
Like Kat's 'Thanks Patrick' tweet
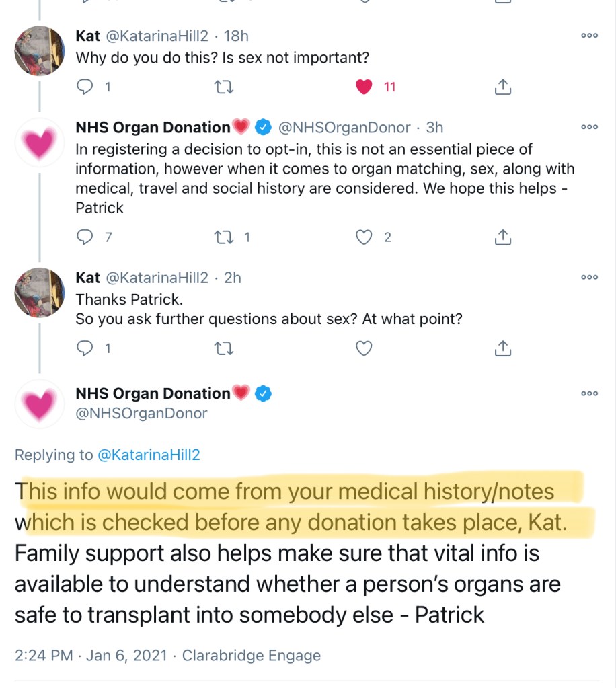click(364, 348)
